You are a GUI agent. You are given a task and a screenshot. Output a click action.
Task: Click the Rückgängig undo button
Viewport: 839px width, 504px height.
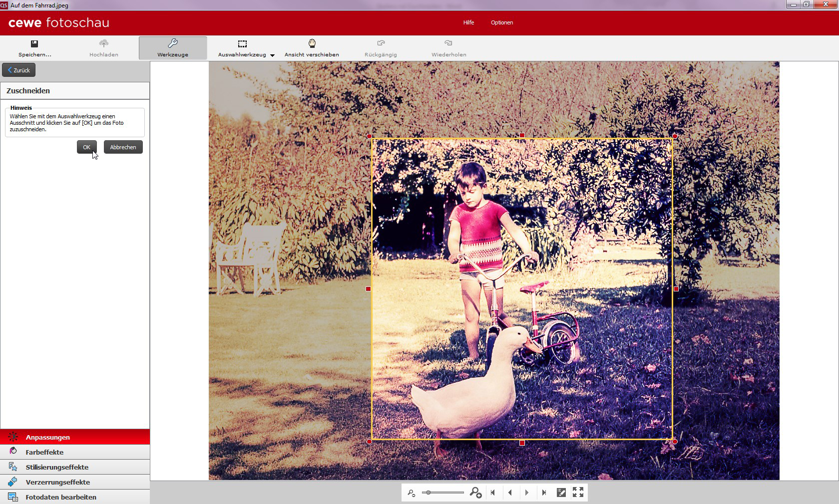pos(381,48)
